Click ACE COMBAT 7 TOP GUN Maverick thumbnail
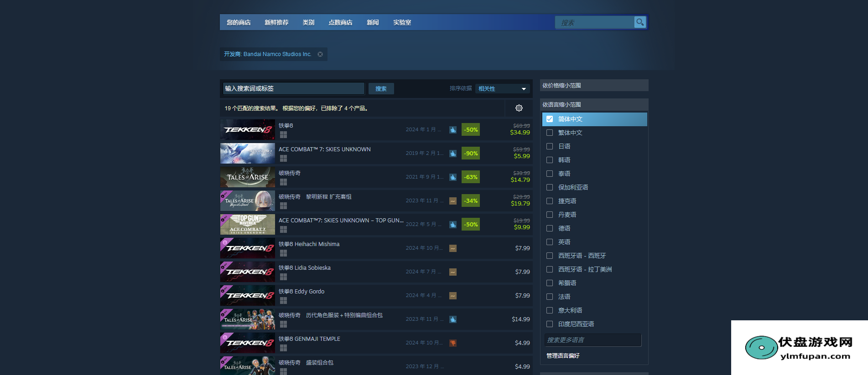 click(248, 225)
